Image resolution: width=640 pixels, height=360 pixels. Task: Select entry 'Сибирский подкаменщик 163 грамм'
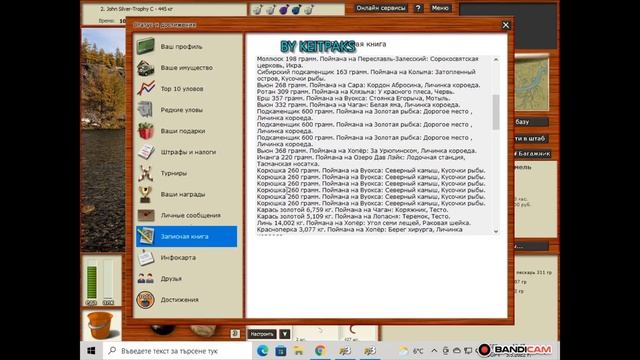[x=366, y=75]
